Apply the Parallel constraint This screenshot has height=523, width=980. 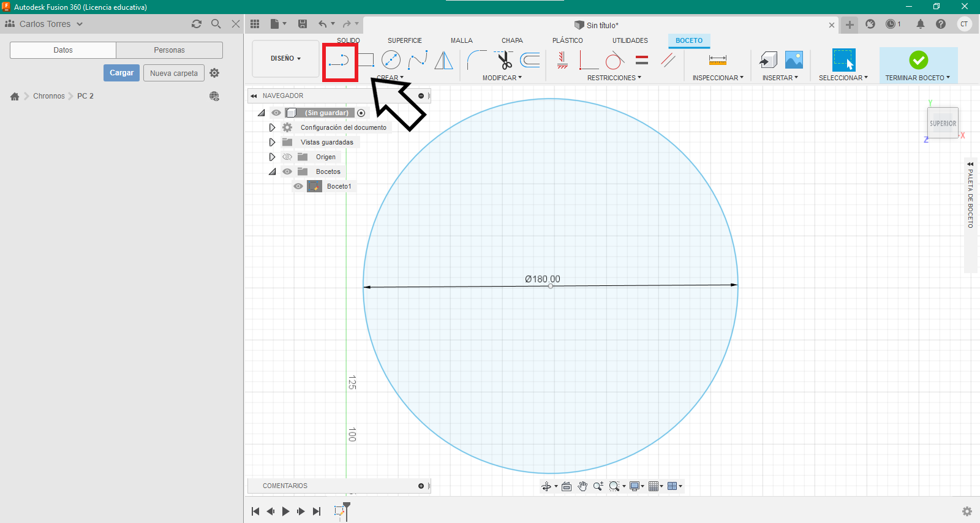(668, 60)
